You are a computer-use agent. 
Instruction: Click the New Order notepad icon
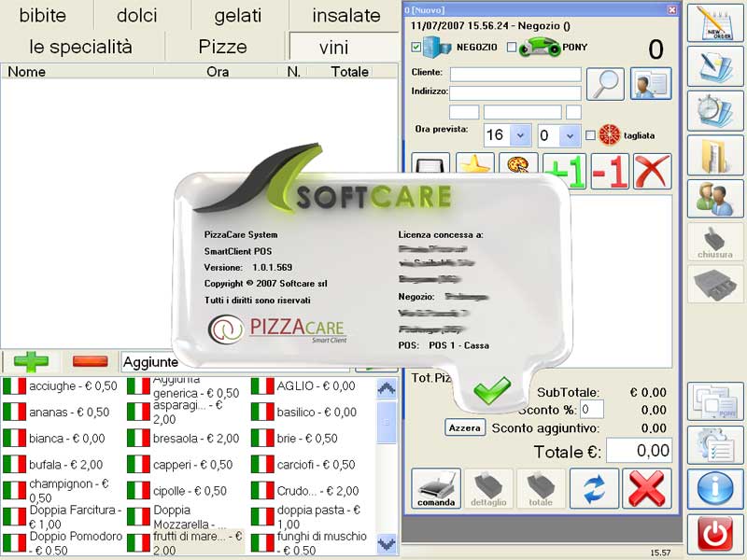[715, 23]
